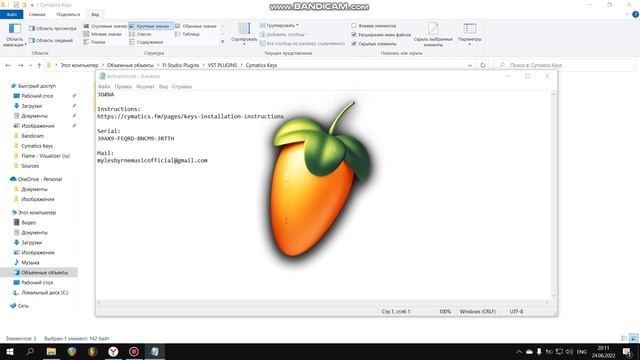Screen dimensions: 640x360
Task: Toggle the preview pane (Область просмотра)
Action: [x=53, y=29]
